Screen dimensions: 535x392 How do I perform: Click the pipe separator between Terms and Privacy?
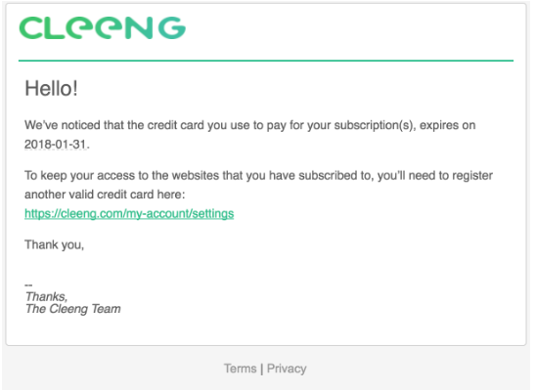coord(262,370)
